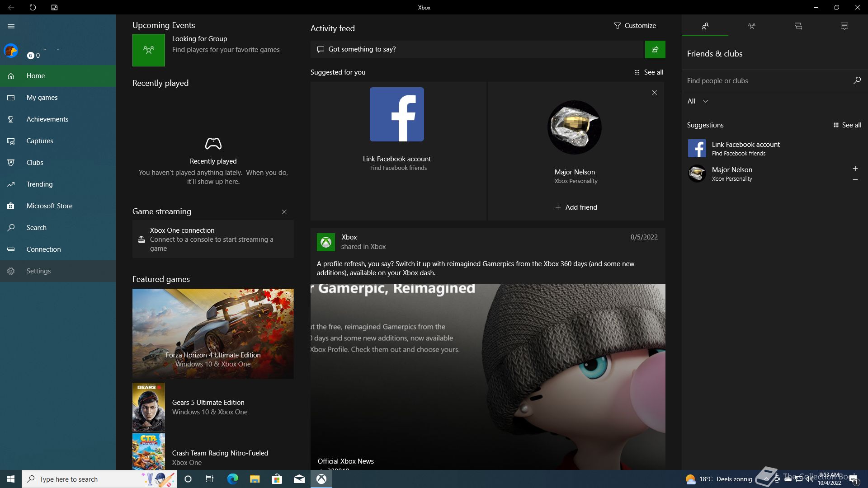Click the Official Xbox News label
This screenshot has height=488, width=868.
coord(346,461)
